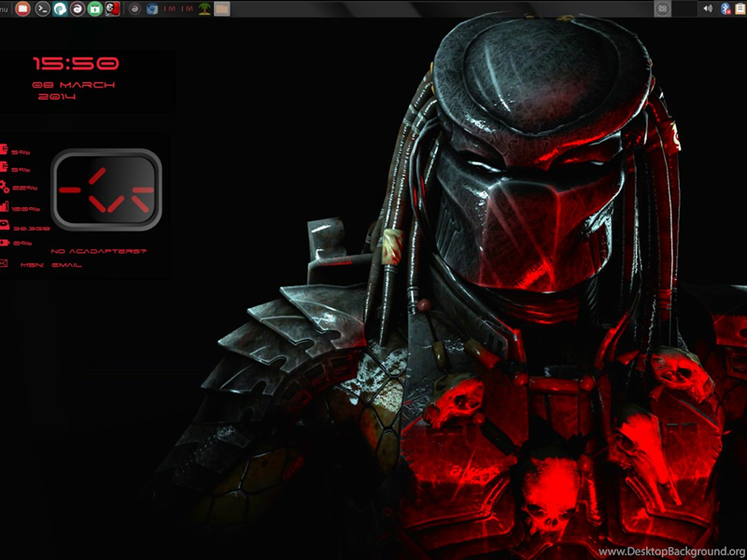Viewport: 747px width, 560px height.
Task: Click the 2014 year text
Action: (x=57, y=97)
